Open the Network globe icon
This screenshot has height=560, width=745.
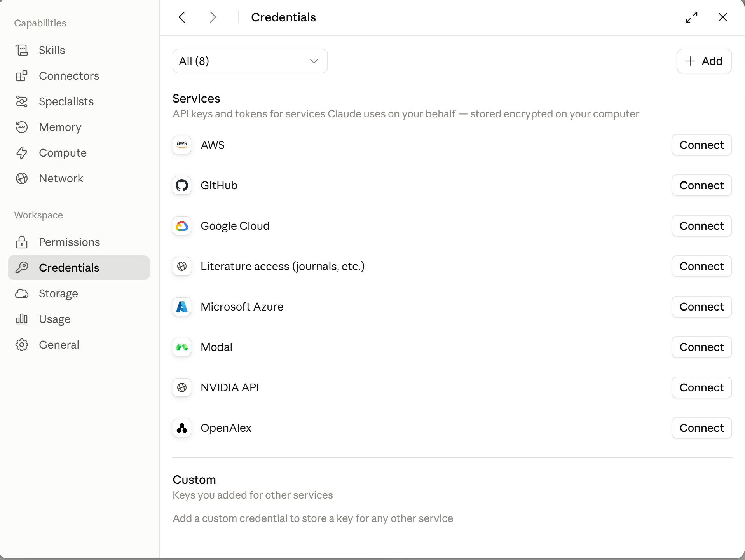pyautogui.click(x=22, y=178)
